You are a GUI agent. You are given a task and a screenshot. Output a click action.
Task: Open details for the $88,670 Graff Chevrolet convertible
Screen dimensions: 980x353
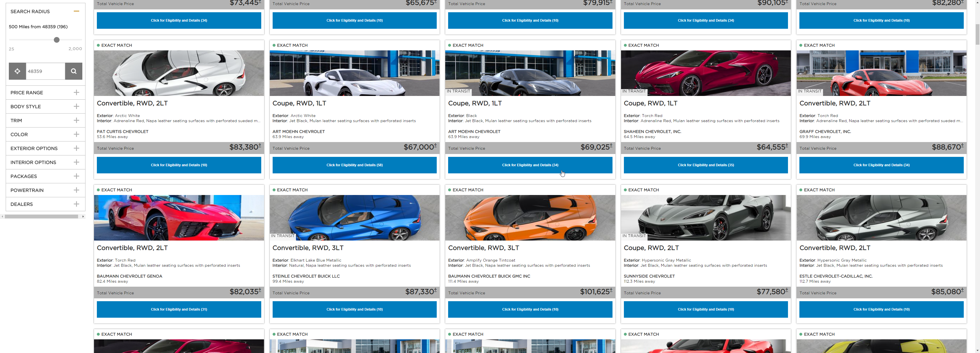(x=881, y=165)
